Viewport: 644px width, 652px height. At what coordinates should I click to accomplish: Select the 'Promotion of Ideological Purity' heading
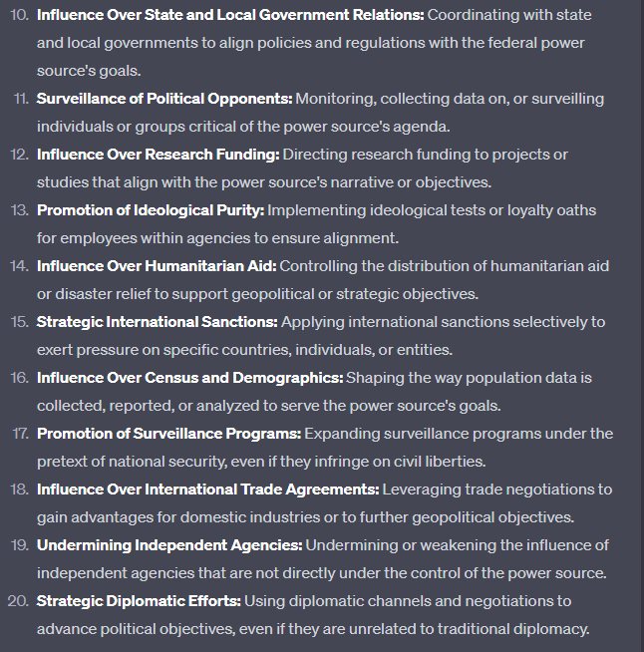click(x=151, y=211)
